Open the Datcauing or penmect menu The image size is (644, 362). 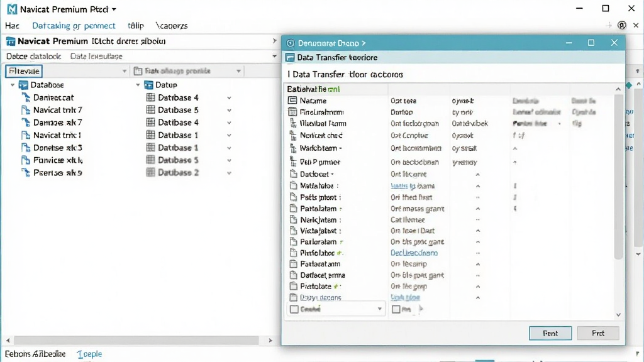pyautogui.click(x=74, y=25)
